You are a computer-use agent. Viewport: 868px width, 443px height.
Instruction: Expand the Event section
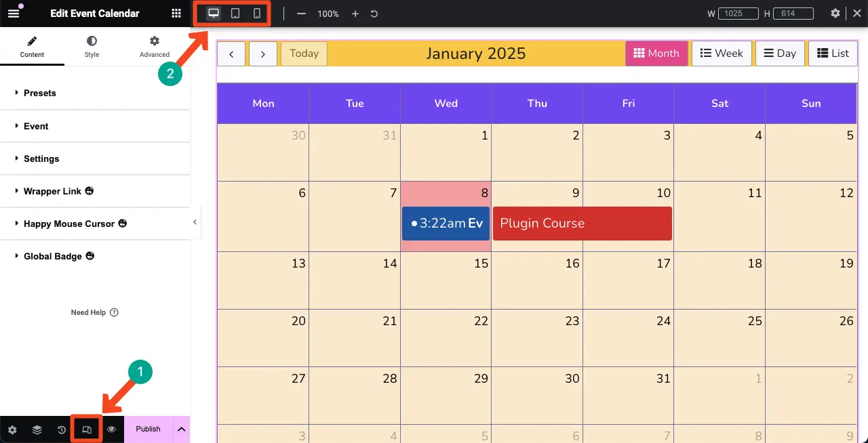click(x=95, y=126)
